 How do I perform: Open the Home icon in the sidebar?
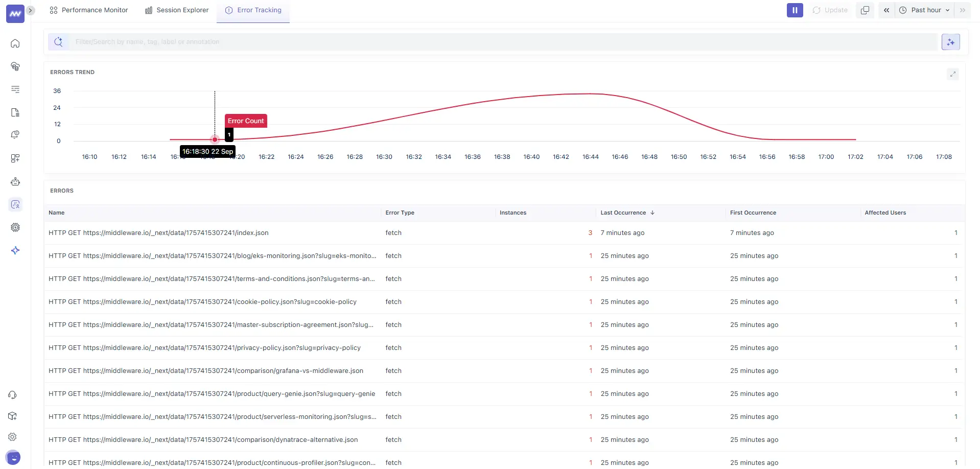tap(15, 43)
